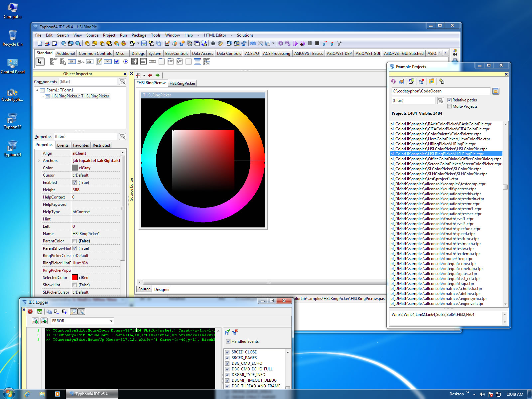The width and height of the screenshot is (532, 399).
Task: Click the copy icon in IDE Logger toolbar
Action: pyautogui.click(x=49, y=312)
